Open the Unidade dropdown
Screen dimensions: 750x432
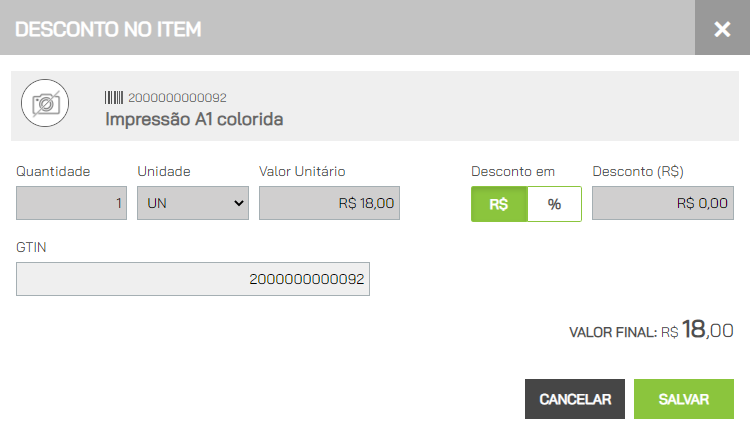coord(193,203)
